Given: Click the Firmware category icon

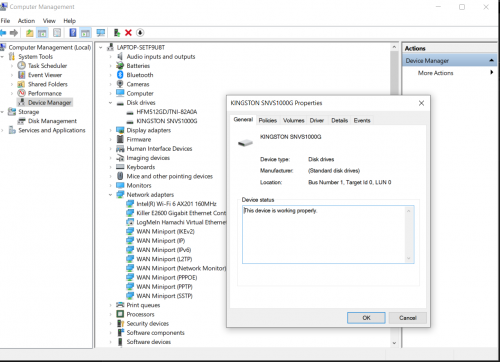Looking at the screenshot, I should coord(120,139).
